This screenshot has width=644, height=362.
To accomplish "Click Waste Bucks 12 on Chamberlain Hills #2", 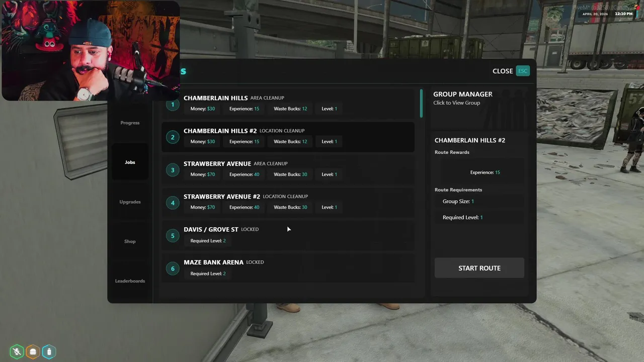I will tap(290, 141).
